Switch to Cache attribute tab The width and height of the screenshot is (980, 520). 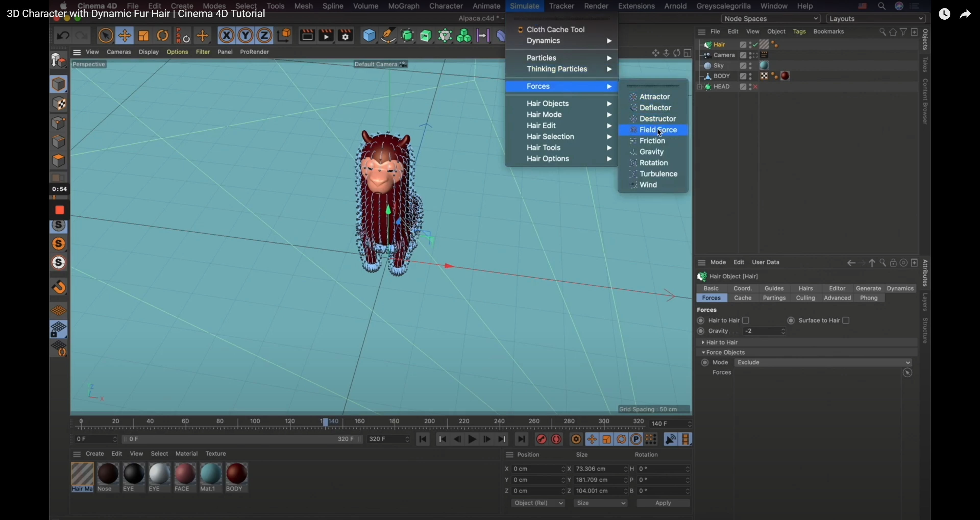743,298
